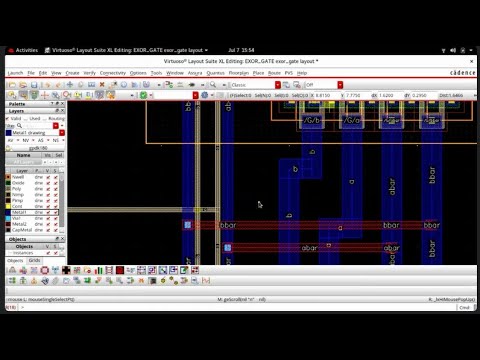Open the AV dropdown arrow

18,140
